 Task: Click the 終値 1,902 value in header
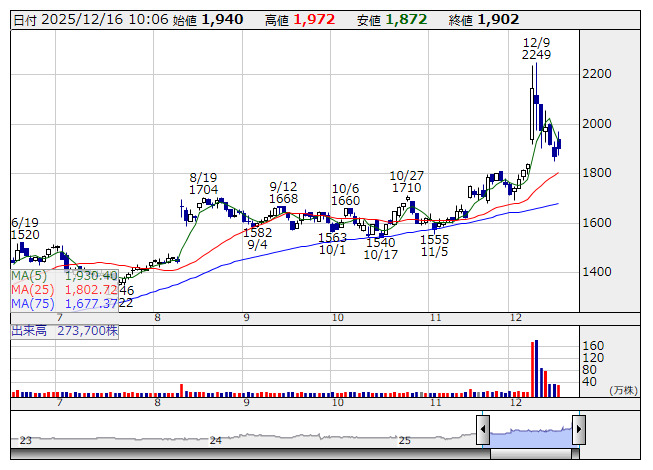click(497, 20)
